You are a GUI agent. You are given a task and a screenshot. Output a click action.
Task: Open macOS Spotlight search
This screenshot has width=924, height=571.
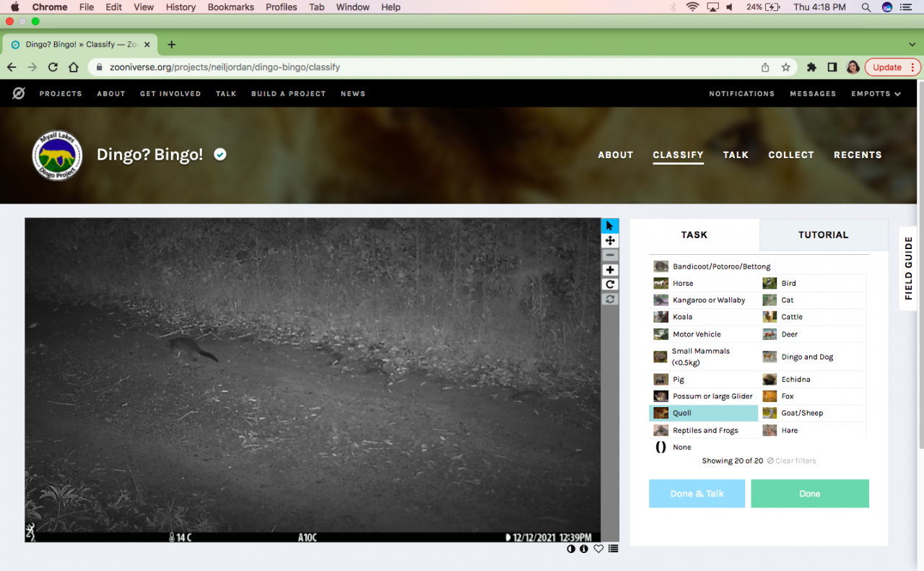pyautogui.click(x=866, y=7)
